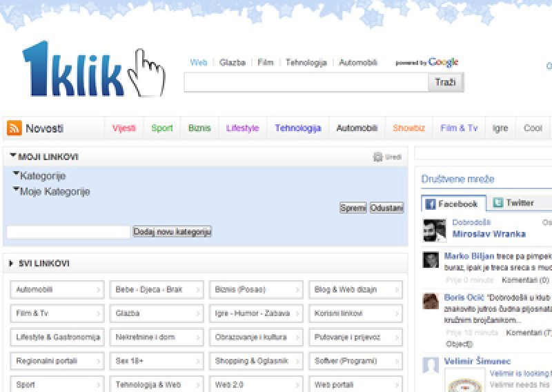Open the Igre - Humor - Zabava category
The width and height of the screenshot is (552, 392).
point(256,313)
